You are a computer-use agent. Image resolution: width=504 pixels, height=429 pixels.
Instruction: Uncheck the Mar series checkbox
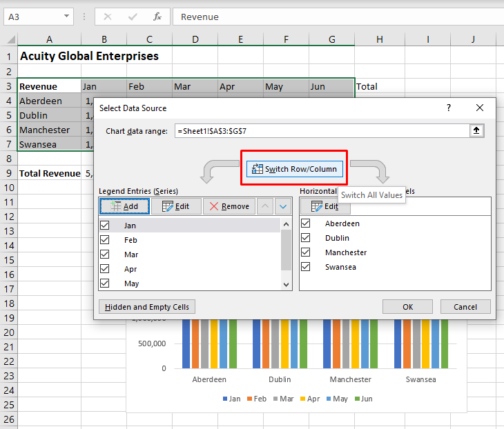point(105,254)
